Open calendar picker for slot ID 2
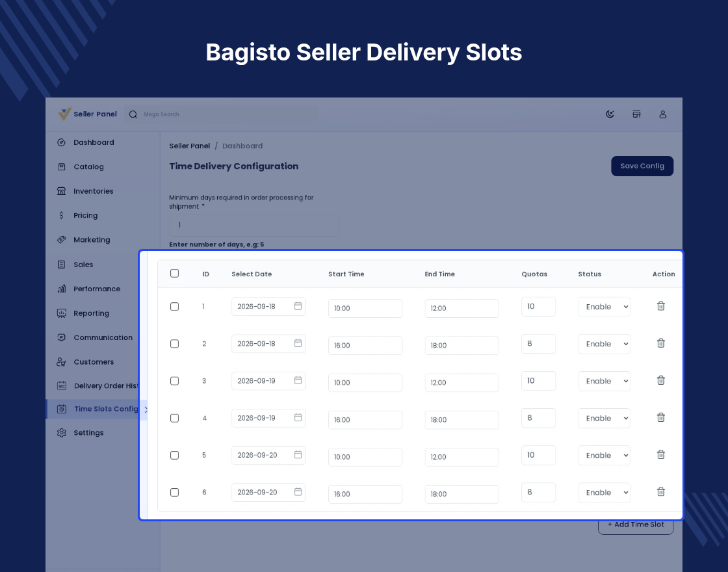The image size is (728, 572). [298, 343]
